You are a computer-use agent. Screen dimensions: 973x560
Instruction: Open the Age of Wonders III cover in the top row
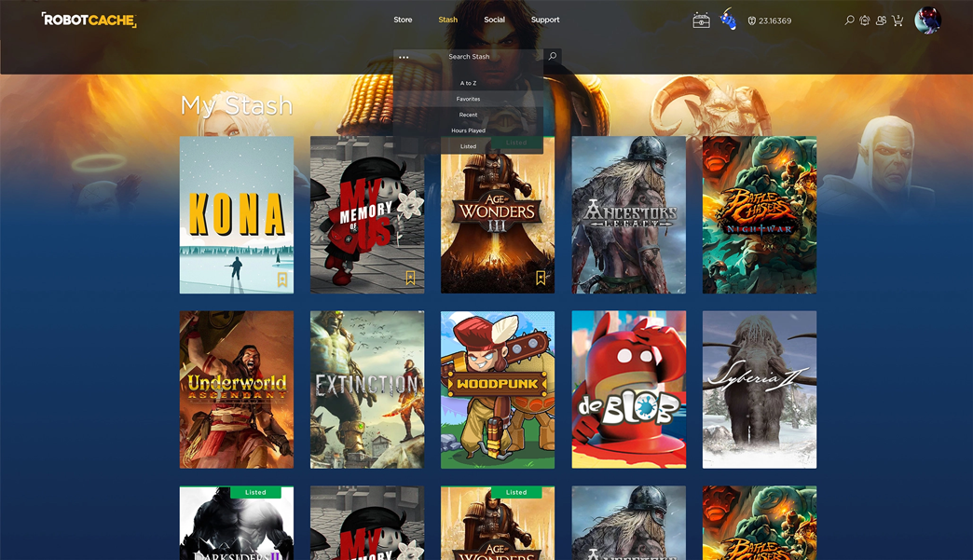click(x=498, y=214)
